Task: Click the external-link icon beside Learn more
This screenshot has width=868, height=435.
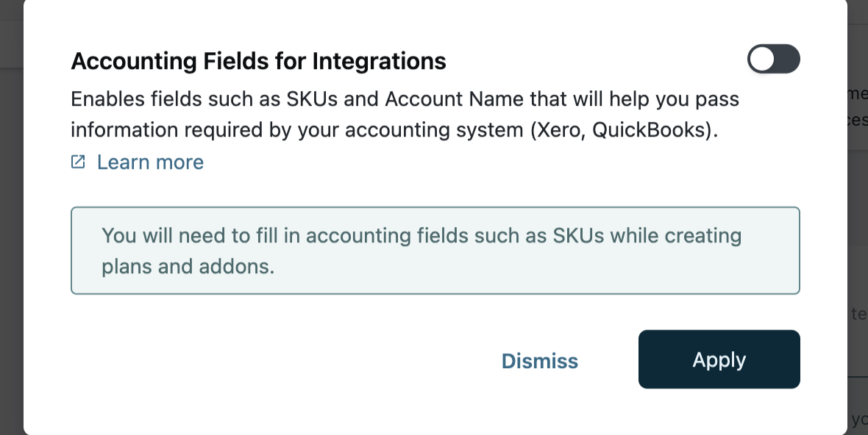Action: pyautogui.click(x=78, y=162)
